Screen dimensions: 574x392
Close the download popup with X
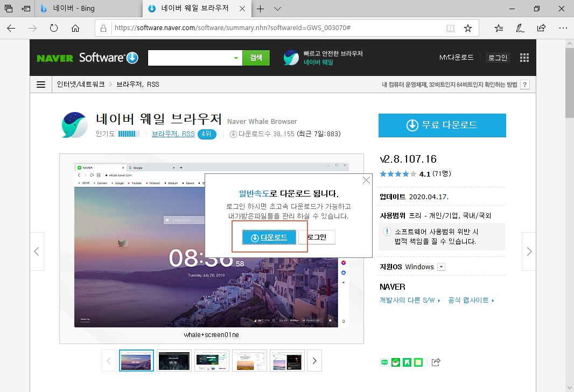366,180
